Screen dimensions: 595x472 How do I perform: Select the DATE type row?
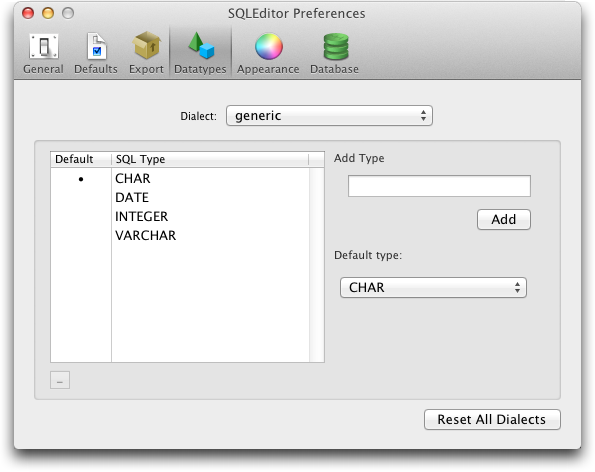click(x=180, y=197)
